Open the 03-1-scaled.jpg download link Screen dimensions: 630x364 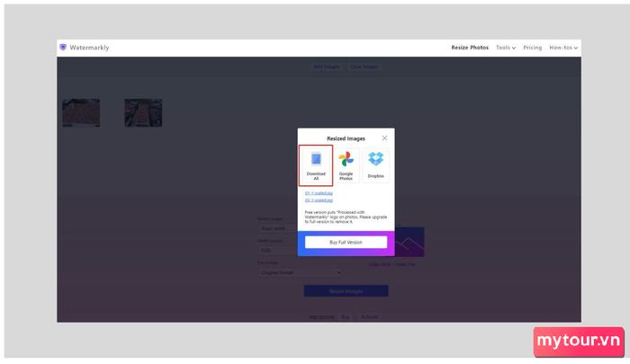click(319, 200)
